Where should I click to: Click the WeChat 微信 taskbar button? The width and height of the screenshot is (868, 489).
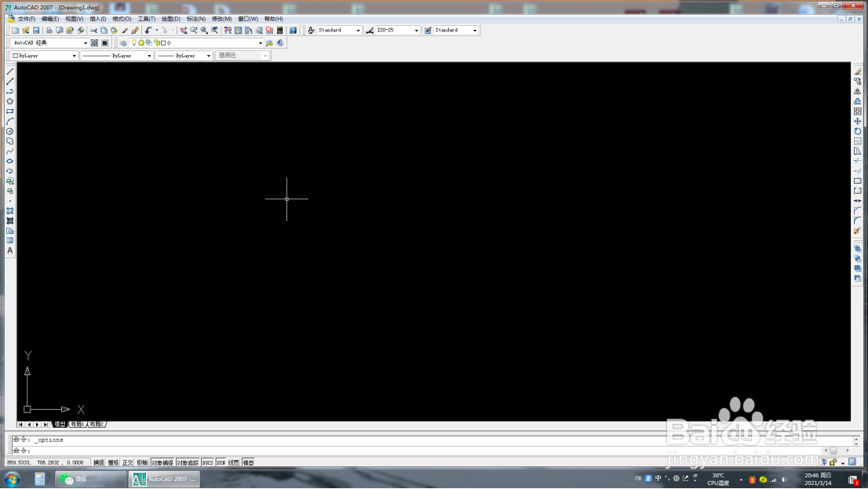pos(90,479)
